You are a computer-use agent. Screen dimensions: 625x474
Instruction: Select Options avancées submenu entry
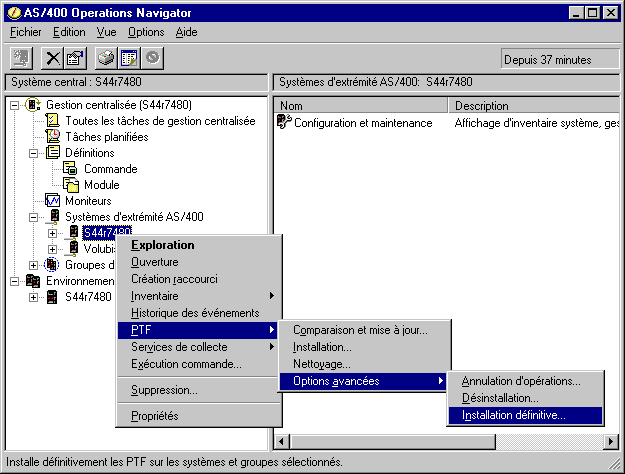[364, 381]
